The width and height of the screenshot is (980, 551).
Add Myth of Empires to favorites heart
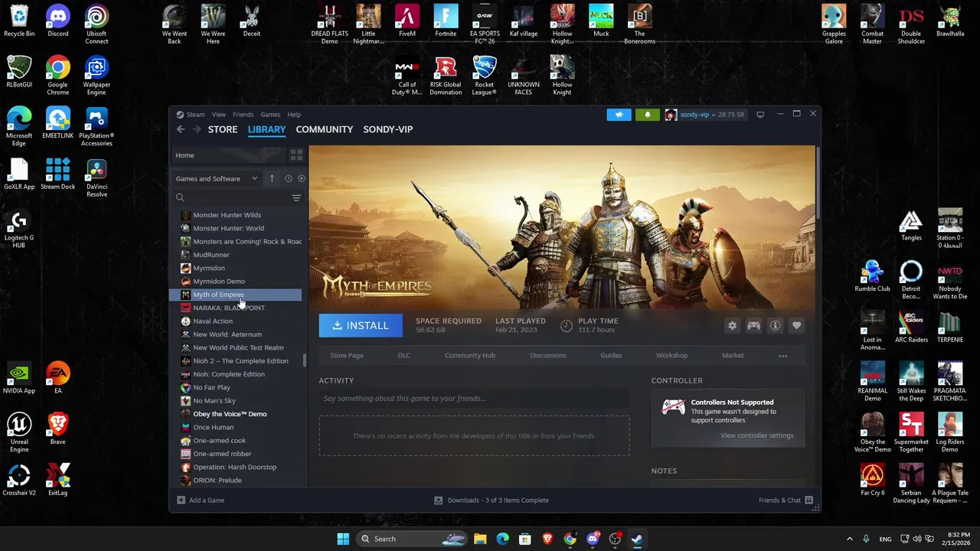[x=796, y=325]
